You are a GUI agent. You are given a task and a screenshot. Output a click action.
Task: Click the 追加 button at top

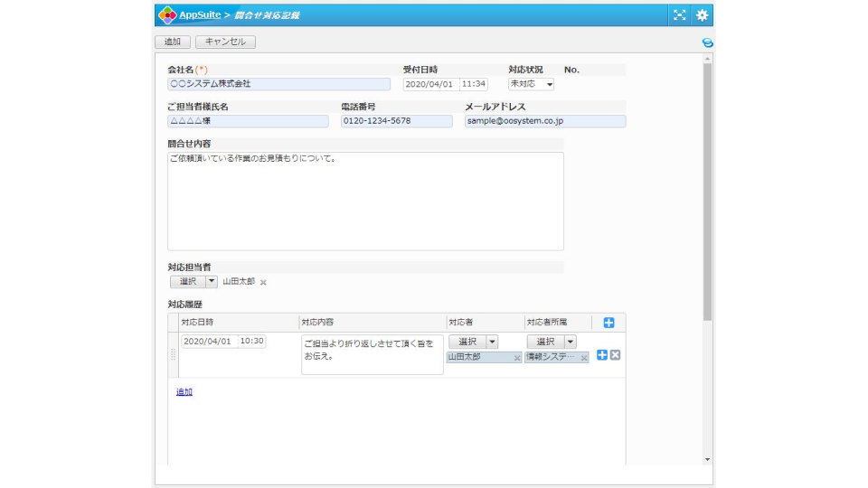point(173,42)
